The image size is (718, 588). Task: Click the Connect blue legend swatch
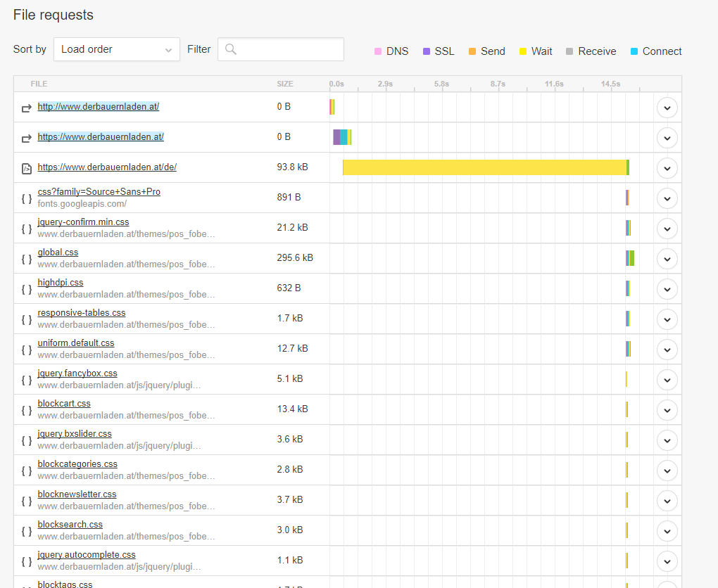pyautogui.click(x=634, y=51)
